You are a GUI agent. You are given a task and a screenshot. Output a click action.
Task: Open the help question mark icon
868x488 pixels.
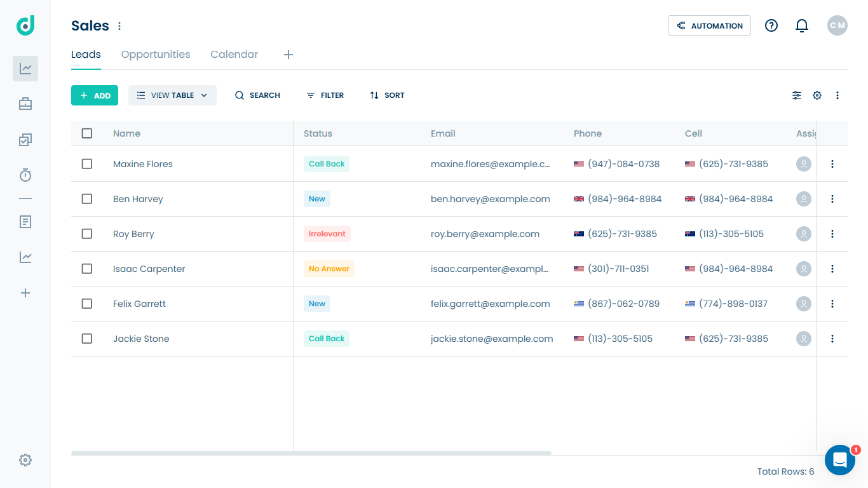[x=771, y=25]
